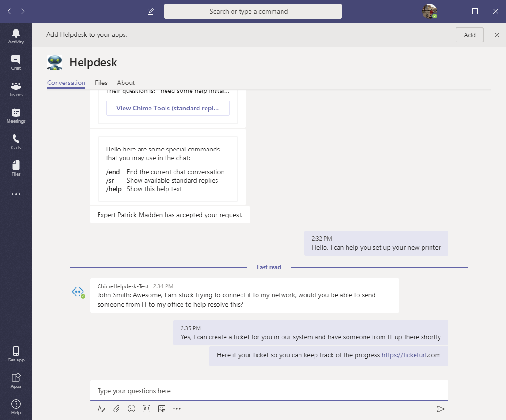Click the 'Expert Patrick Madden has accepted' message
The image size is (506, 420).
(170, 215)
